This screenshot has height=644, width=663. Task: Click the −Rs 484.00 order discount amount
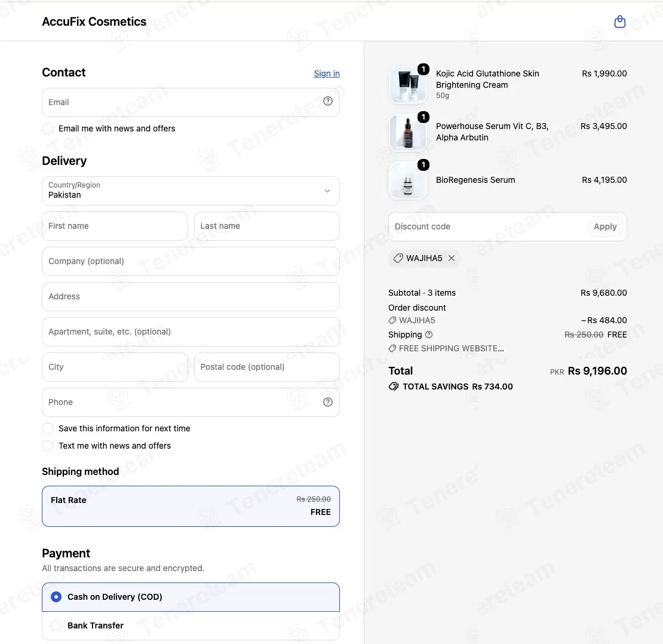(x=604, y=320)
